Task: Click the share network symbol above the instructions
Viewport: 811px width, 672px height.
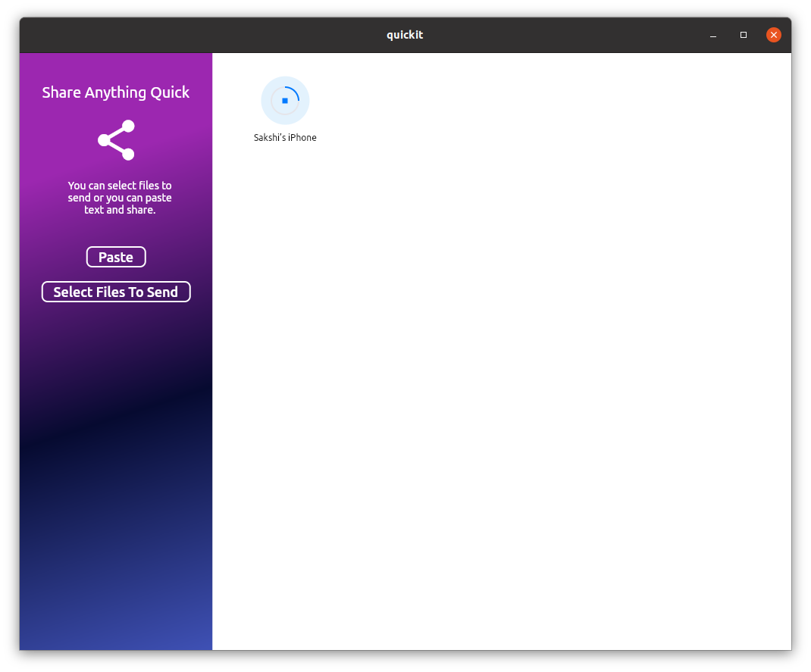Action: tap(115, 139)
